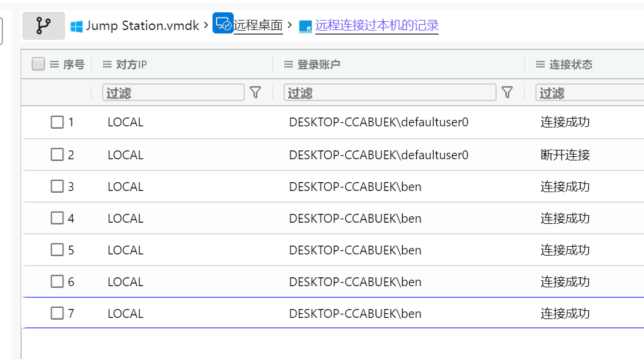Click the icon before 远程连接过本机的记录

(x=306, y=26)
